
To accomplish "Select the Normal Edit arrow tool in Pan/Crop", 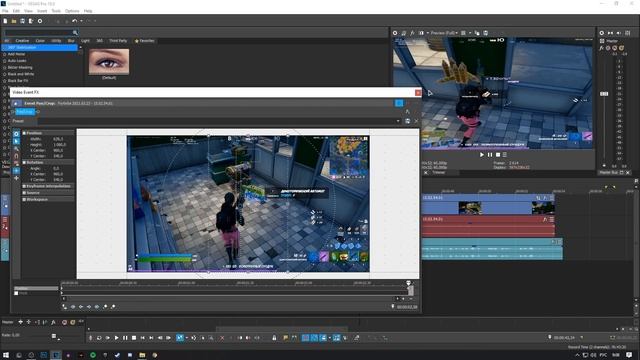I will point(16,141).
